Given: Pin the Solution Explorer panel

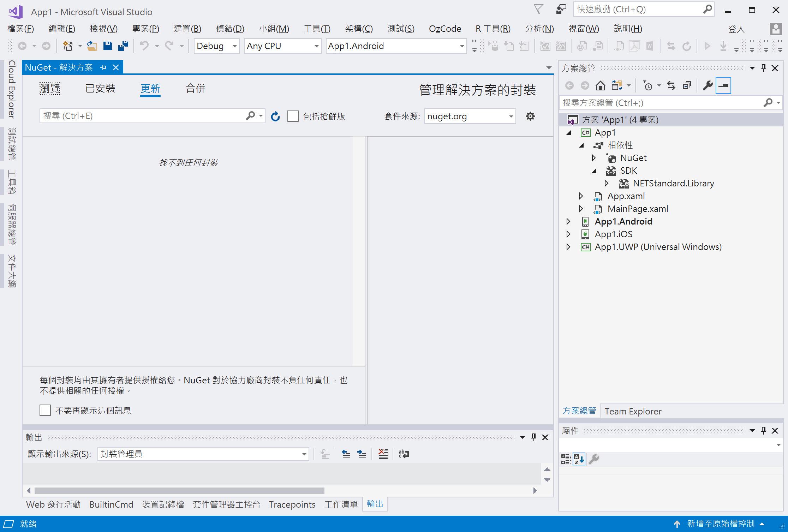Looking at the screenshot, I should [764, 68].
